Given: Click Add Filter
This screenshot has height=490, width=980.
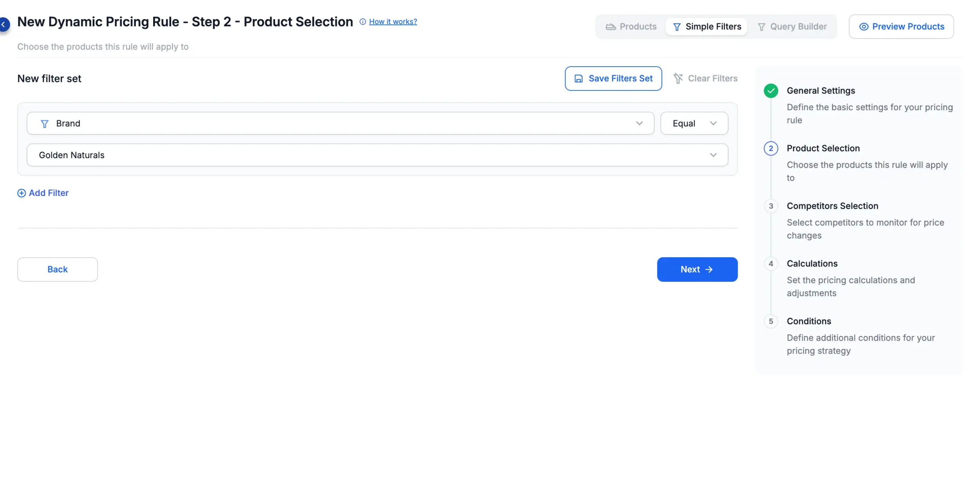Looking at the screenshot, I should (43, 193).
